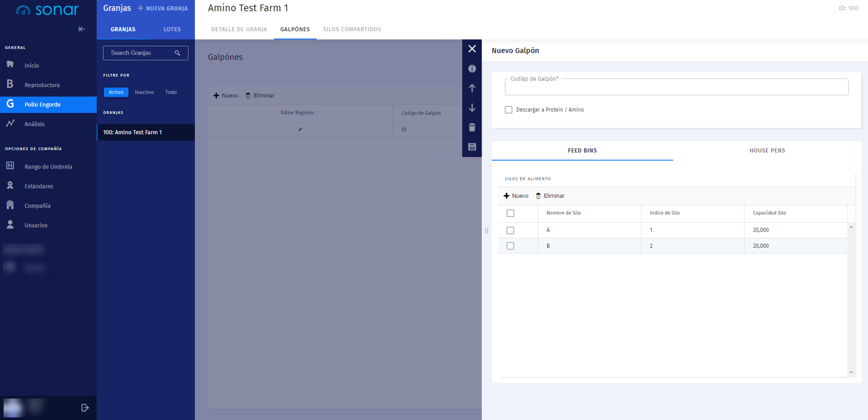868x420 pixels.
Task: Check the checkbox for silo B
Action: tap(510, 246)
